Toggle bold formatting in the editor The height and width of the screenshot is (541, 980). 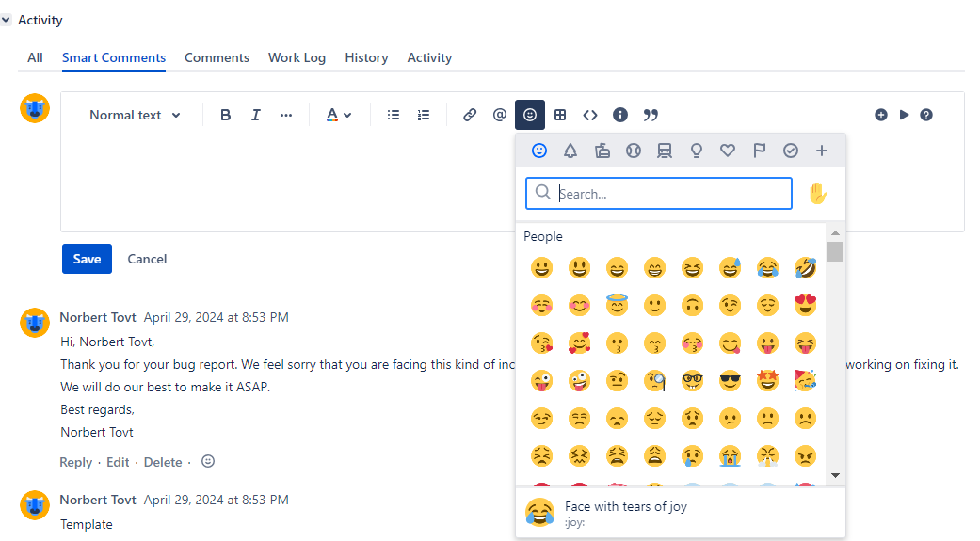[226, 115]
